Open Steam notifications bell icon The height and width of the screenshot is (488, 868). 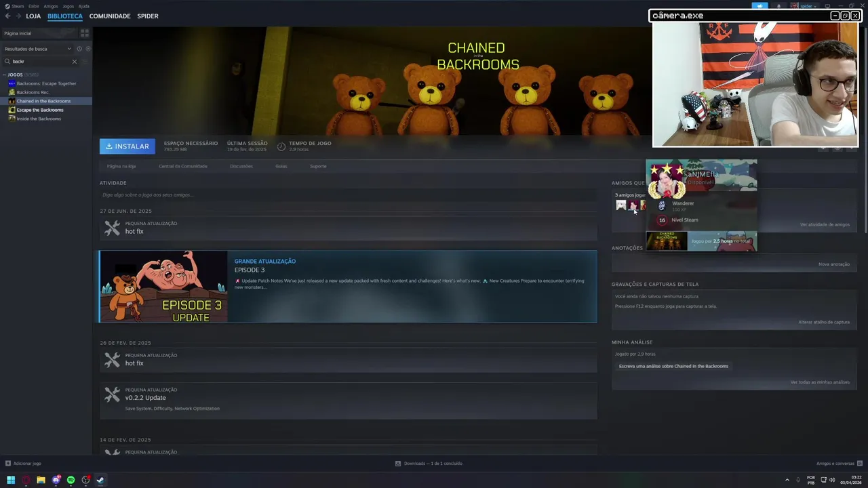point(778,6)
